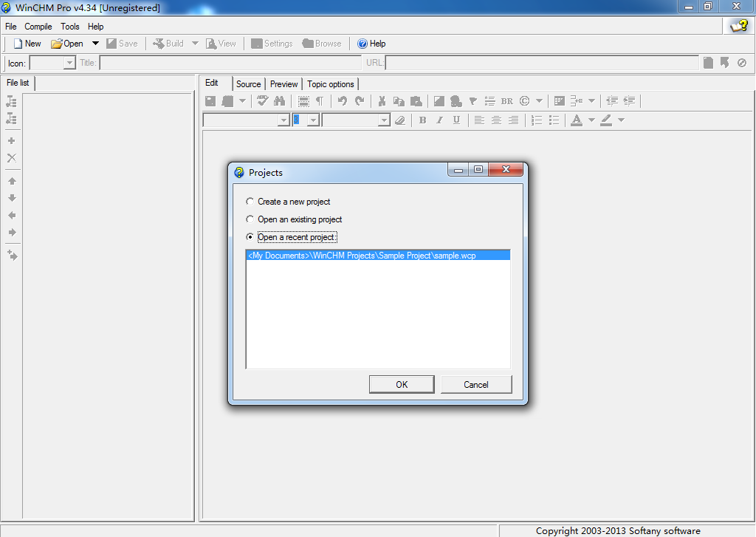Click the font color A swatch
The height and width of the screenshot is (537, 756).
[577, 120]
